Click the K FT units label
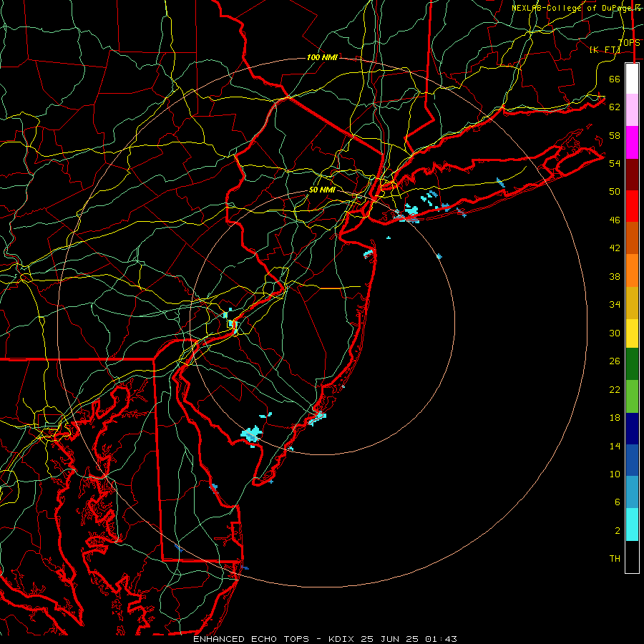The image size is (644, 644). coord(605,49)
